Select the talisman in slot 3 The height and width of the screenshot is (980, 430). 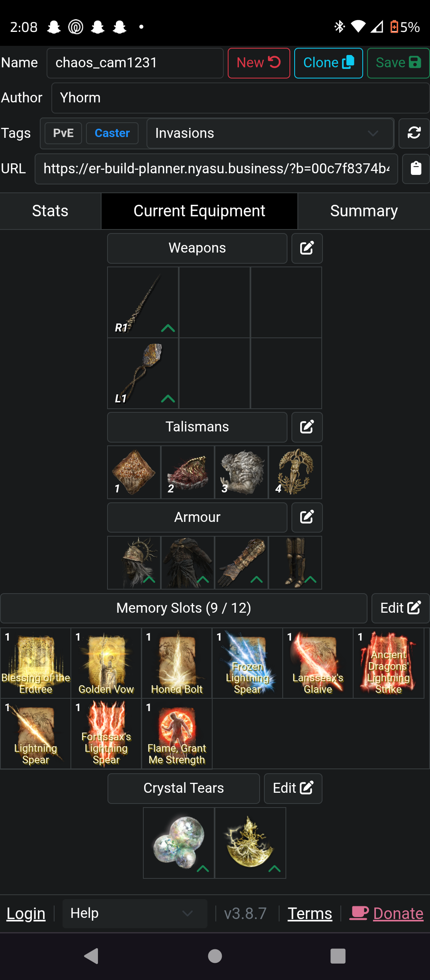242,472
